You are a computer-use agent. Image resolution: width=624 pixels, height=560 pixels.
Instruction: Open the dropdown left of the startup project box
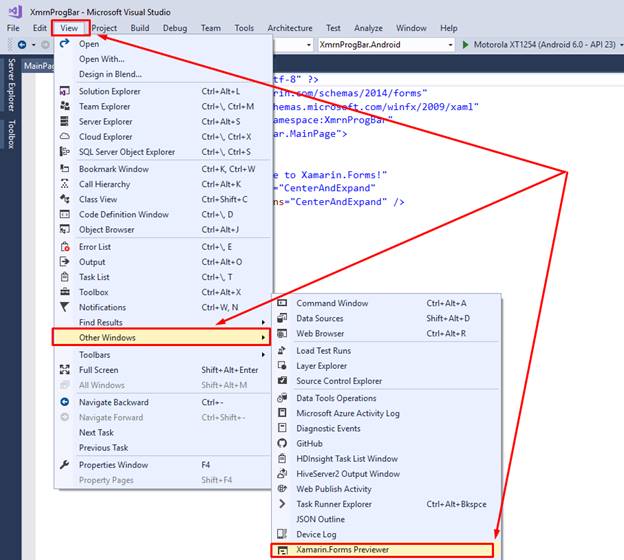click(309, 45)
